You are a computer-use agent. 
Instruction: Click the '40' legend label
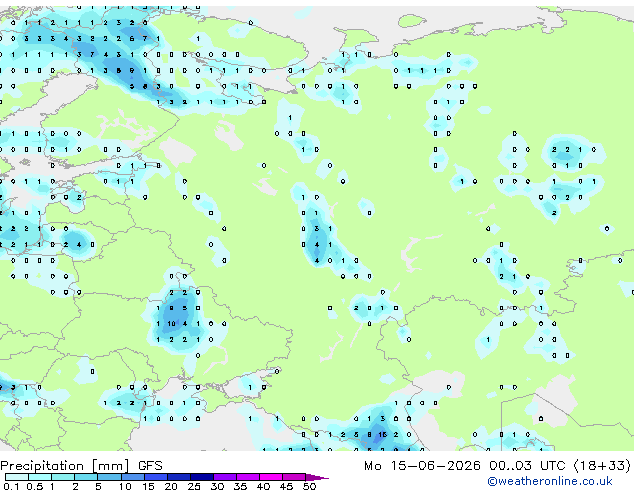tap(263, 486)
